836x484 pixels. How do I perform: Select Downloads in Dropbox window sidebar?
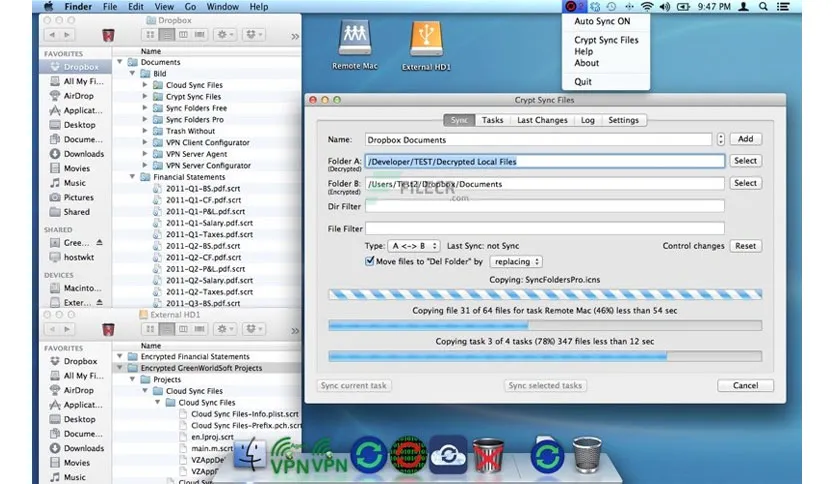click(x=77, y=154)
